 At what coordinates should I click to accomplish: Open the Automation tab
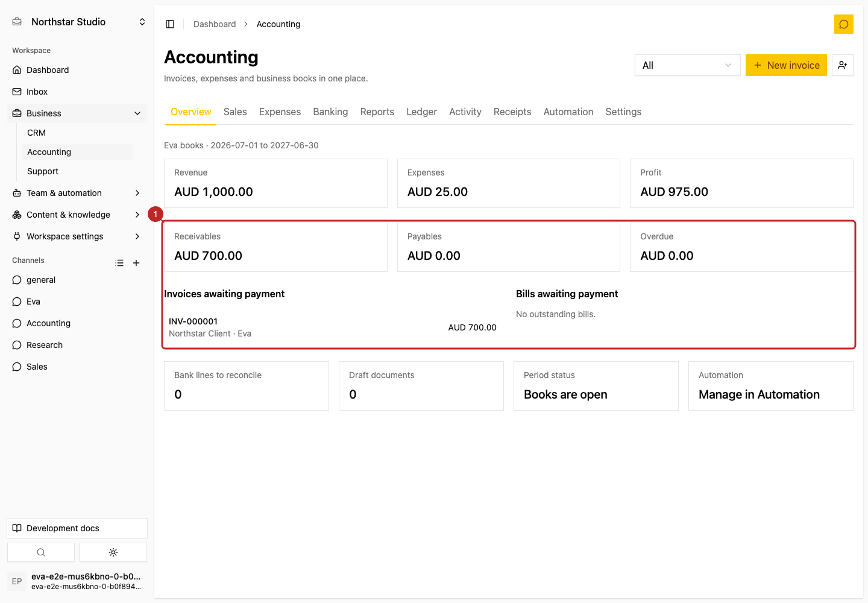tap(568, 112)
